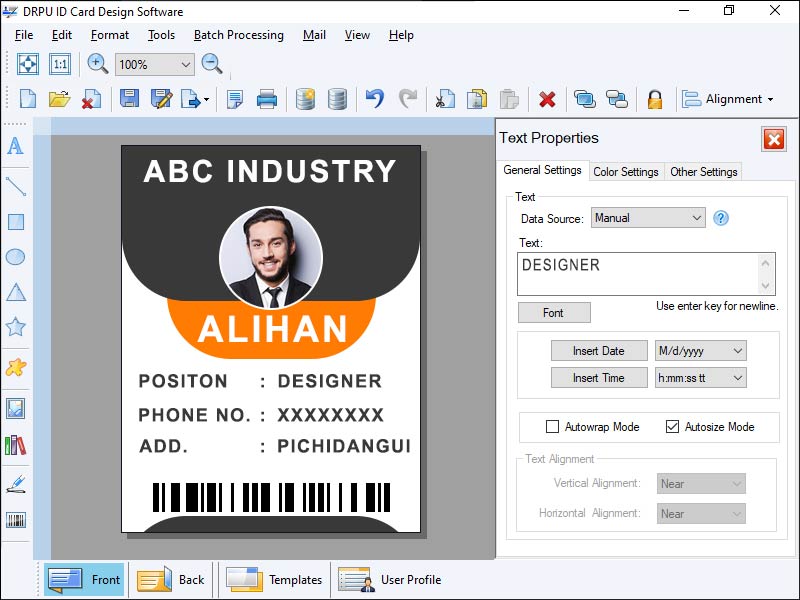
Task: Click the 1:1 actual size icon
Action: pos(60,64)
